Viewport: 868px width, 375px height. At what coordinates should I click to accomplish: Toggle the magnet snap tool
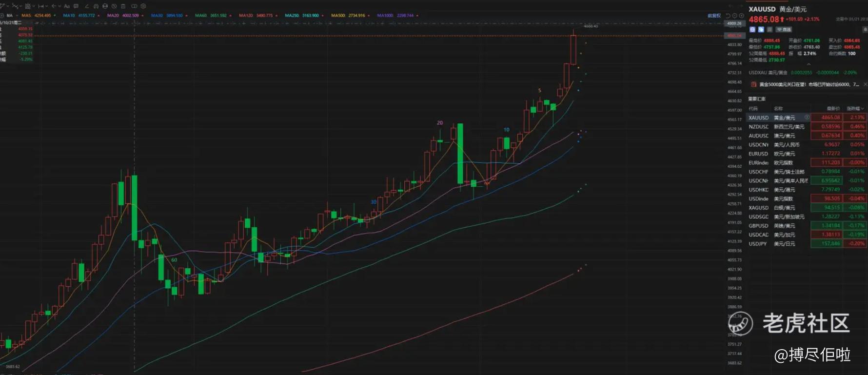pyautogui.click(x=96, y=6)
